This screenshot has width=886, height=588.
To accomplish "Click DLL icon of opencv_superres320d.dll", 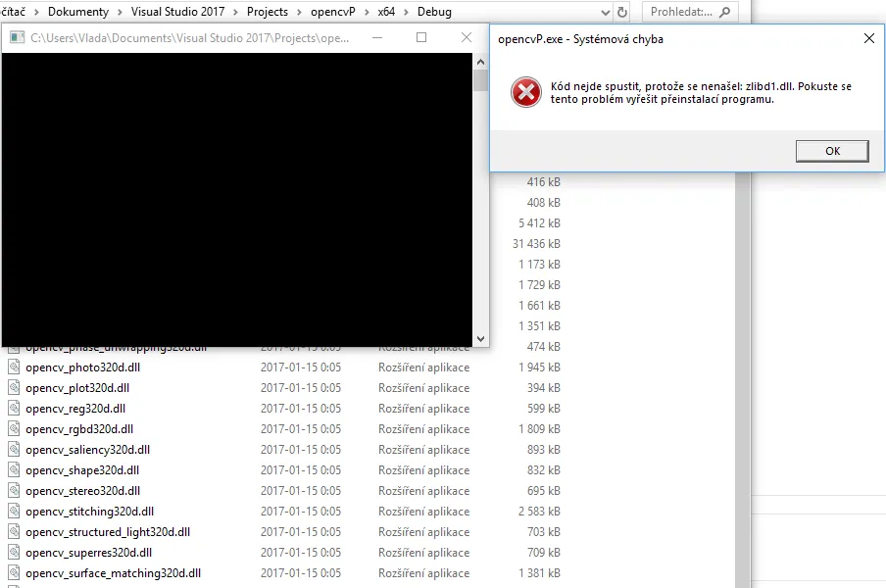I will point(14,553).
